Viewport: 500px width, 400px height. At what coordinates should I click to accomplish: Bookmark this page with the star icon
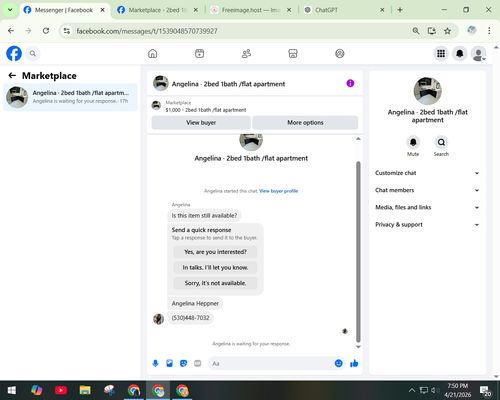point(447,31)
